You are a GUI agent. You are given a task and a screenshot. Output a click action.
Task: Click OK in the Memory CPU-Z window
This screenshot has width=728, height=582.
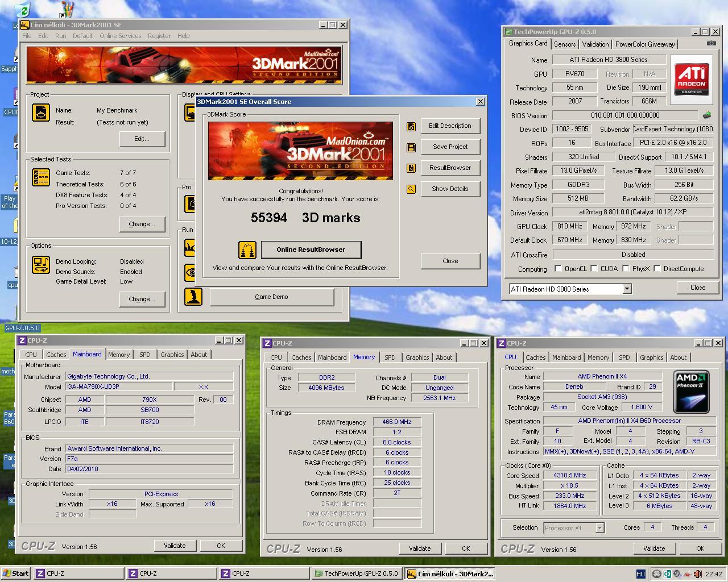click(x=466, y=549)
